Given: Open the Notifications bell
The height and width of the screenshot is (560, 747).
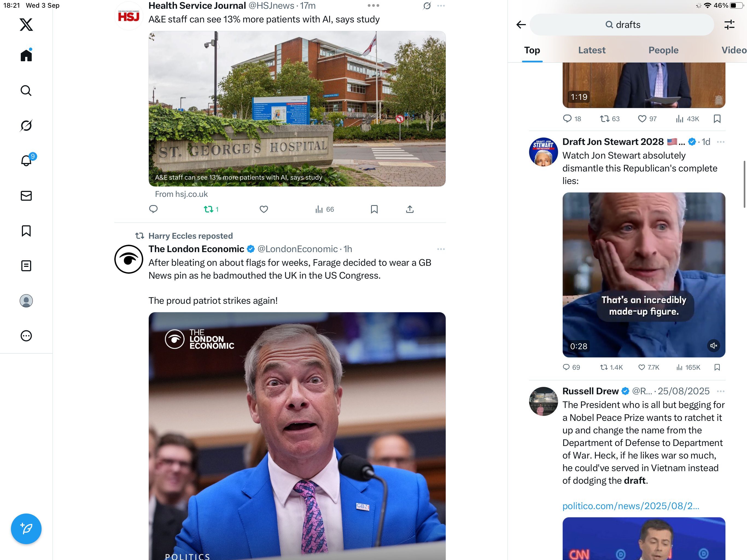Looking at the screenshot, I should coord(26,161).
